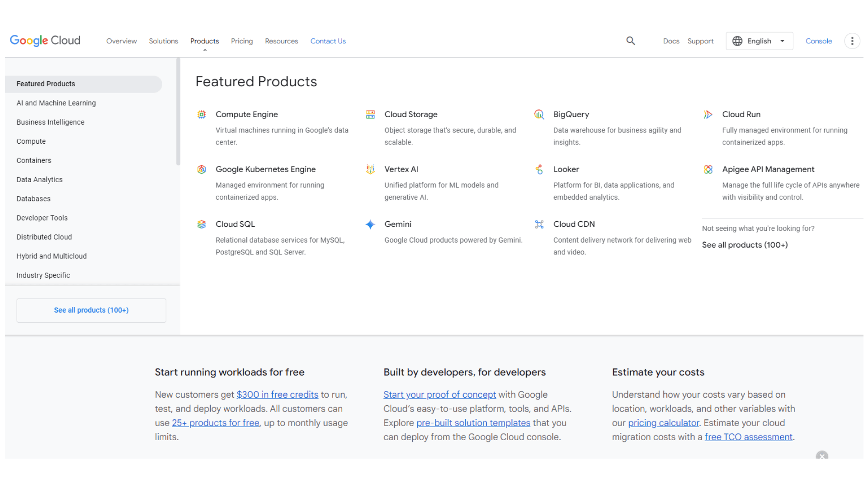Open Looker product title
The image size is (868, 488).
(566, 169)
